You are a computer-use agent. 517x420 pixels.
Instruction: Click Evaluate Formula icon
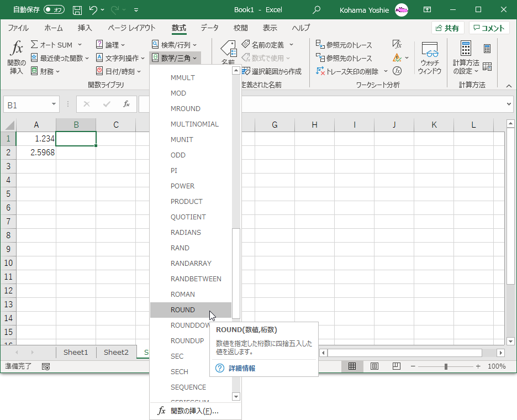point(397,71)
